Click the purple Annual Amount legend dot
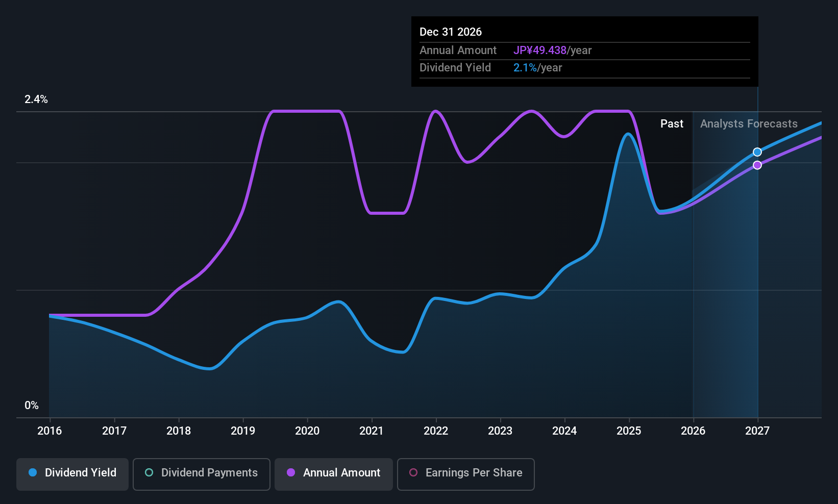Screen dimensions: 838x504 (291, 473)
